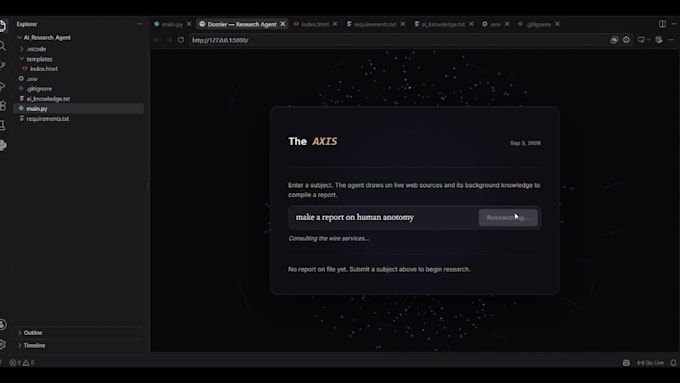Click the element inspect icon in browser toolbar
Screen dimensions: 680x383
[x=659, y=40]
